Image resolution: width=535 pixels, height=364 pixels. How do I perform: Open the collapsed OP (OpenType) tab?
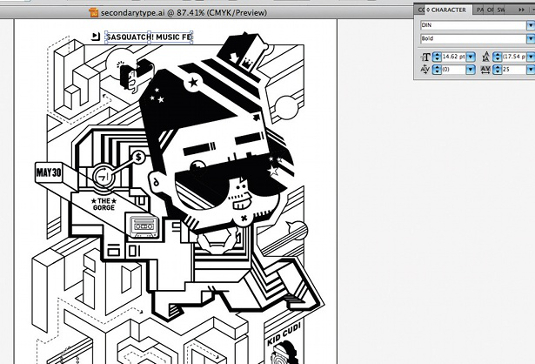pos(490,10)
